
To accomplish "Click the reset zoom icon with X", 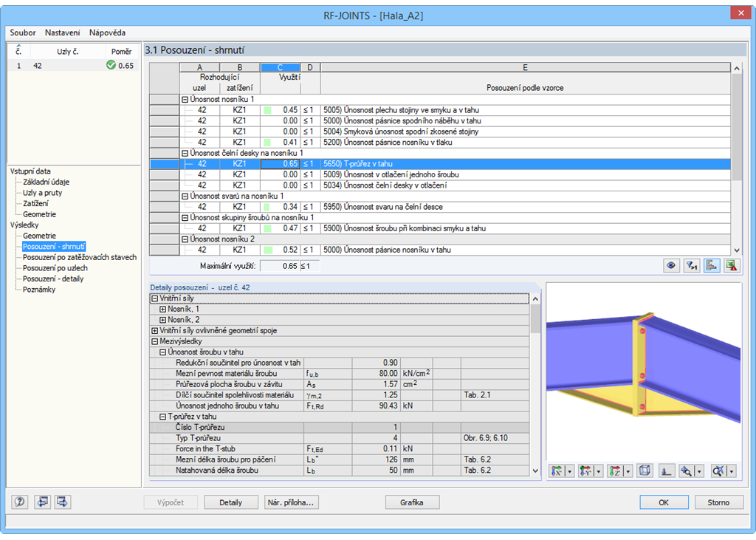I will (718, 471).
